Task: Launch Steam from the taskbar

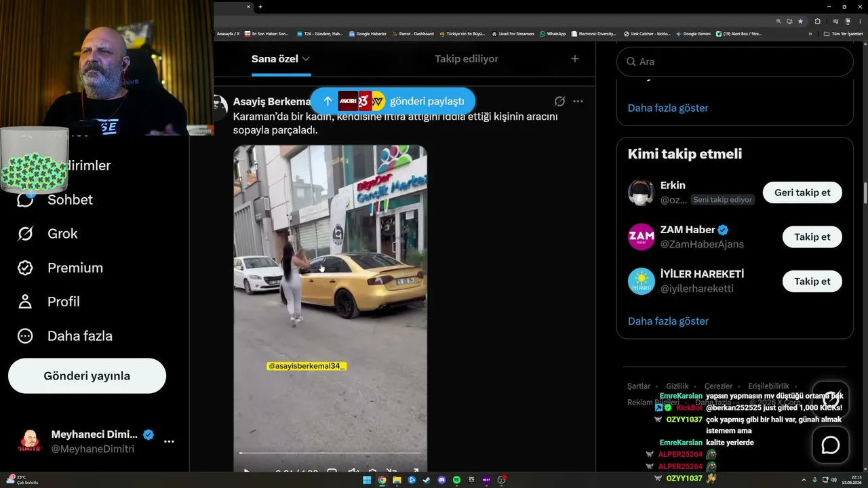Action: point(427,480)
